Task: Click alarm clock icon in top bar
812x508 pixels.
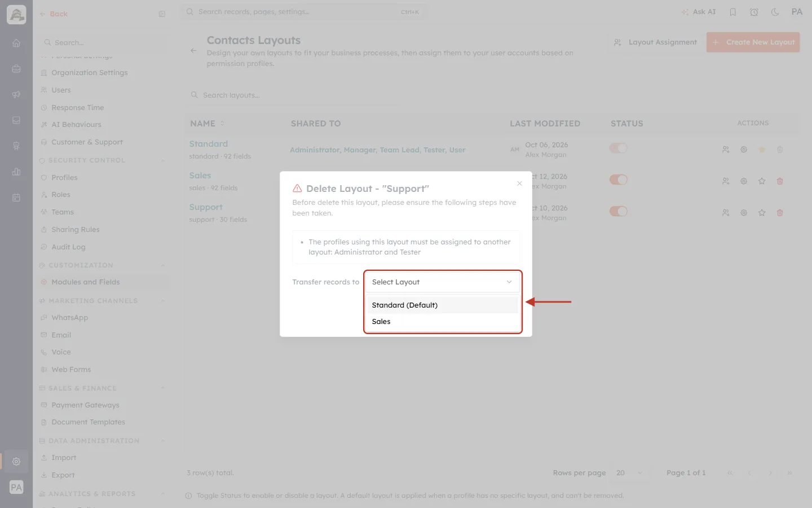Action: [x=754, y=12]
